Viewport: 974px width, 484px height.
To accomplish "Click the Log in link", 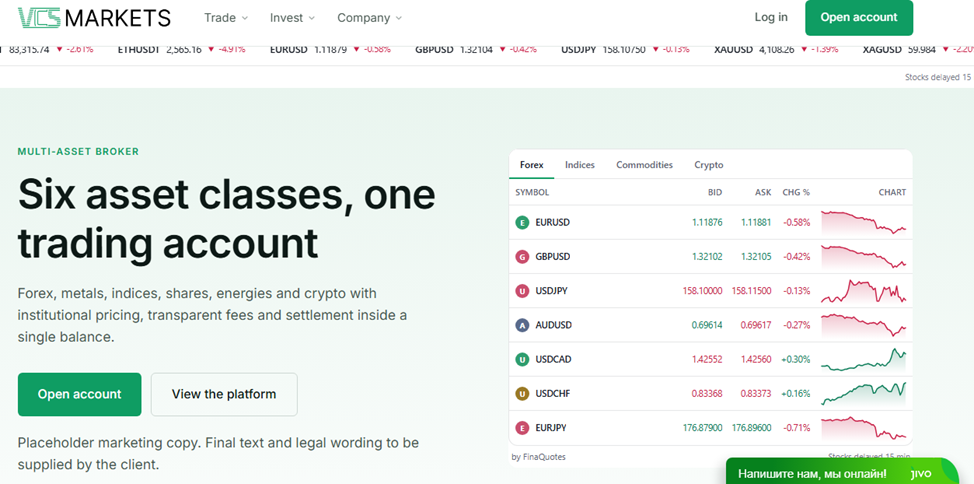I will click(x=771, y=17).
